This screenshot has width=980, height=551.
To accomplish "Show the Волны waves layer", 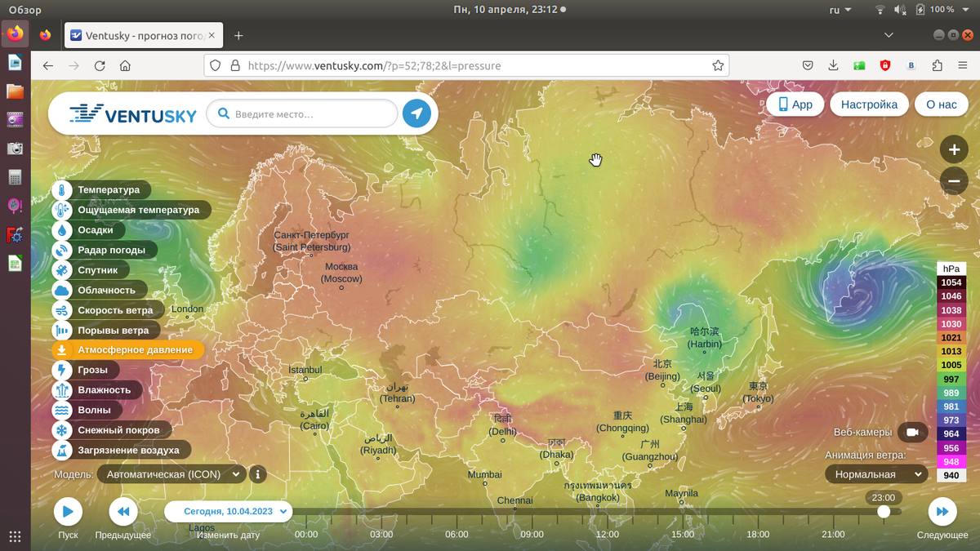I will [x=87, y=410].
